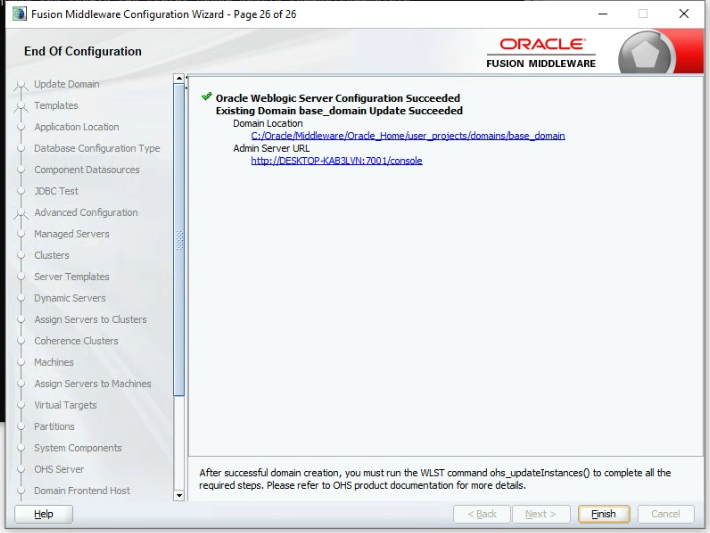Select JDBC Test step
Screen dimensions: 710x533
56,191
